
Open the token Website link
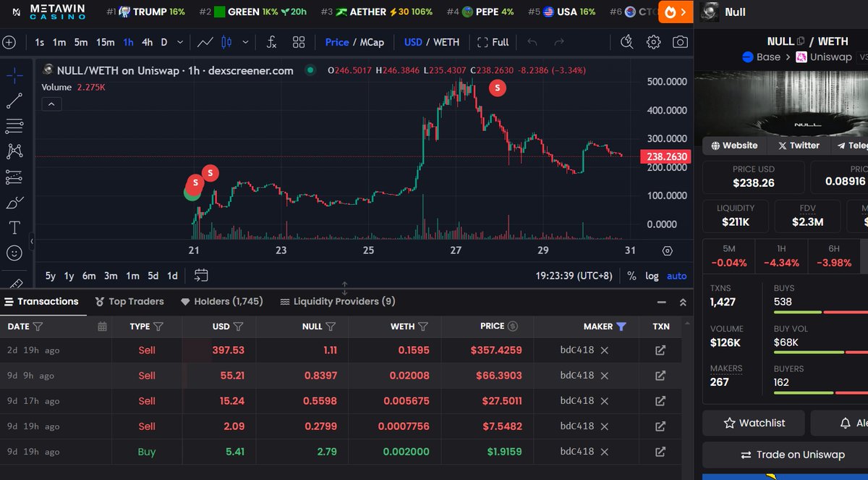point(734,146)
